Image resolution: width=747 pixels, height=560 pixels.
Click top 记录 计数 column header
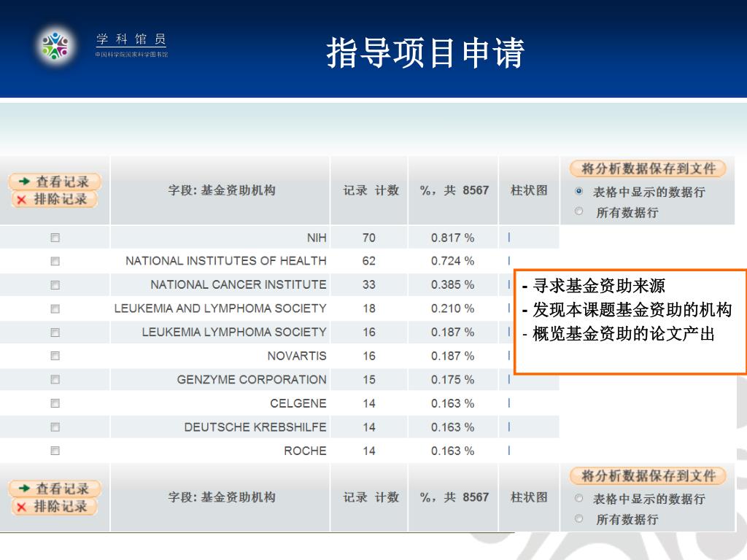[371, 190]
